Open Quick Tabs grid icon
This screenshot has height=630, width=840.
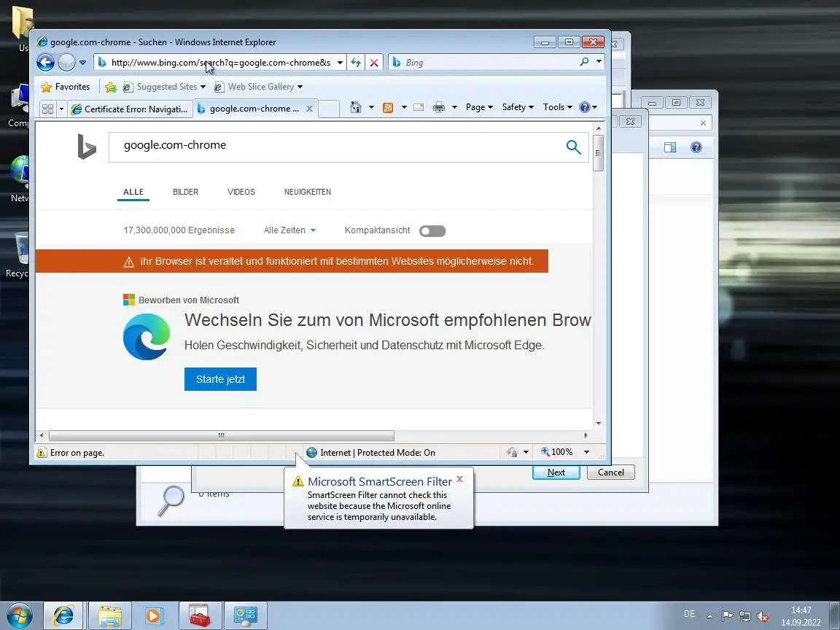pyautogui.click(x=47, y=109)
